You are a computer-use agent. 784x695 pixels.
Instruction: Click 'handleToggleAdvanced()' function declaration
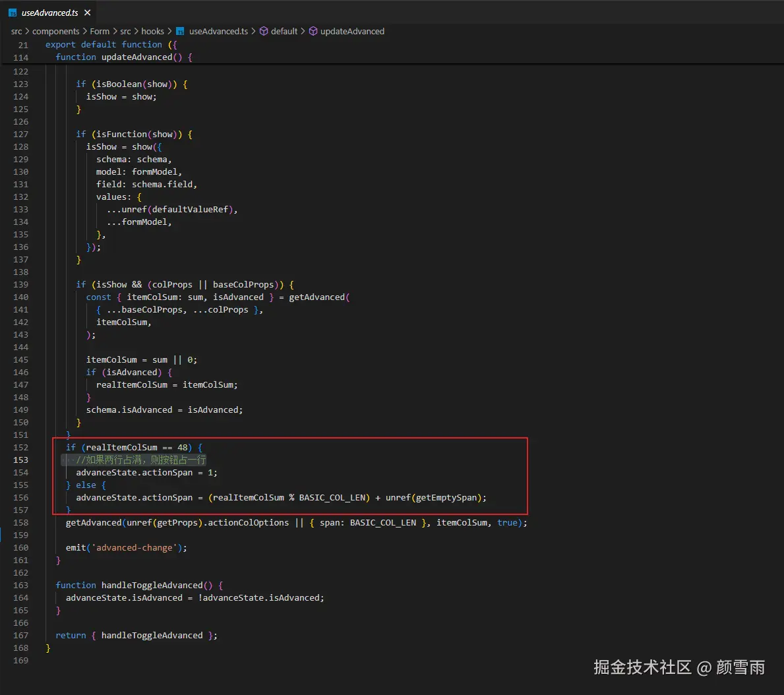tap(157, 586)
